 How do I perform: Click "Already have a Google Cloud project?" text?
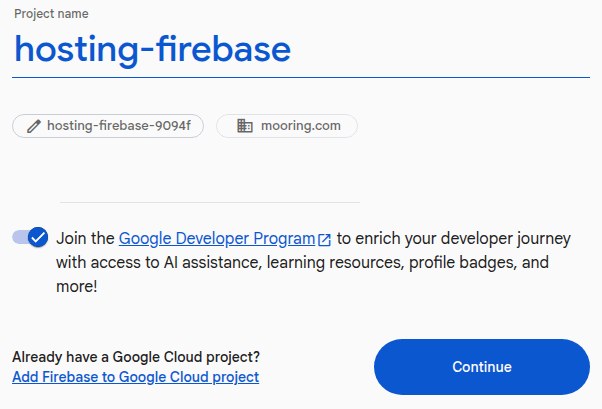coord(136,357)
